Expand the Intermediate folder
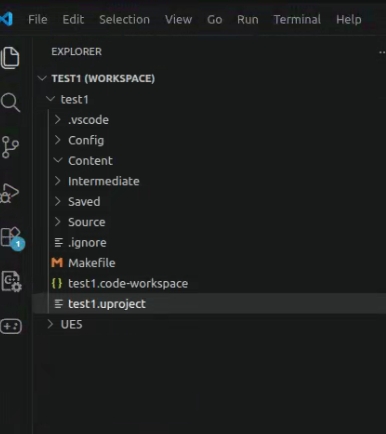386x434 pixels. coord(58,181)
